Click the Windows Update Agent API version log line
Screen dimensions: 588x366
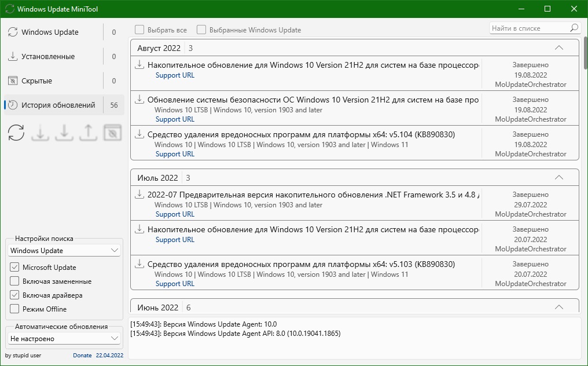[x=236, y=334]
